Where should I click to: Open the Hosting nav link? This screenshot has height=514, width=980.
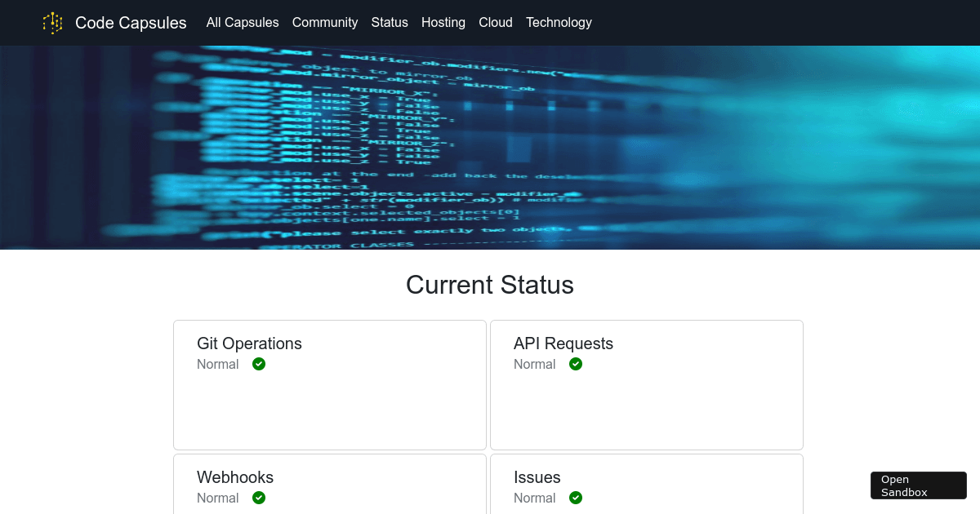coord(443,23)
